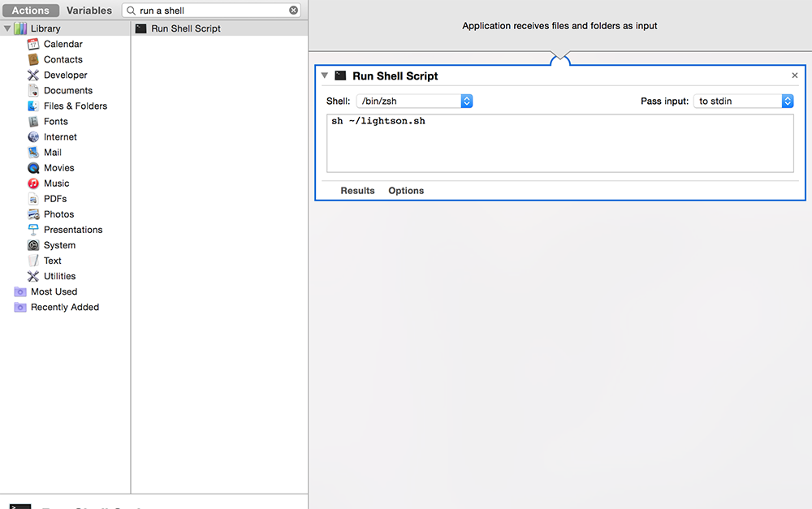812x509 pixels.
Task: Collapse the Run Shell Script action panel
Action: (325, 75)
